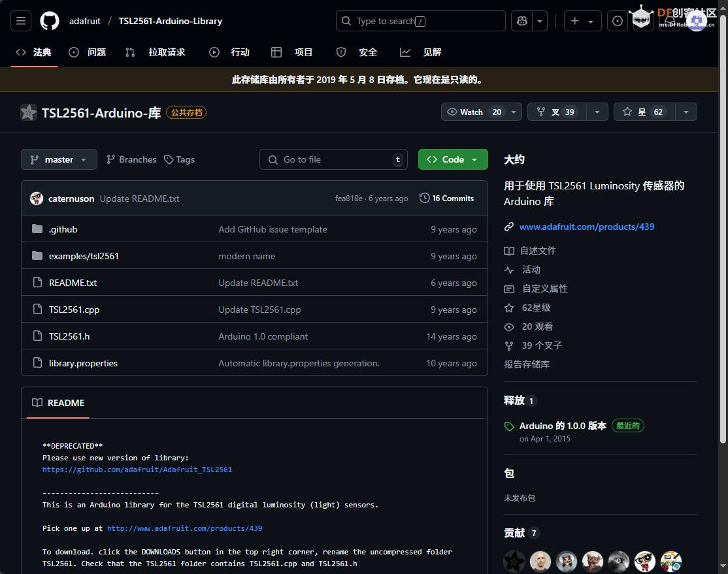Image resolution: width=728 pixels, height=574 pixels.
Task: Go to GitHub homepage via Octocat logo
Action: [50, 21]
